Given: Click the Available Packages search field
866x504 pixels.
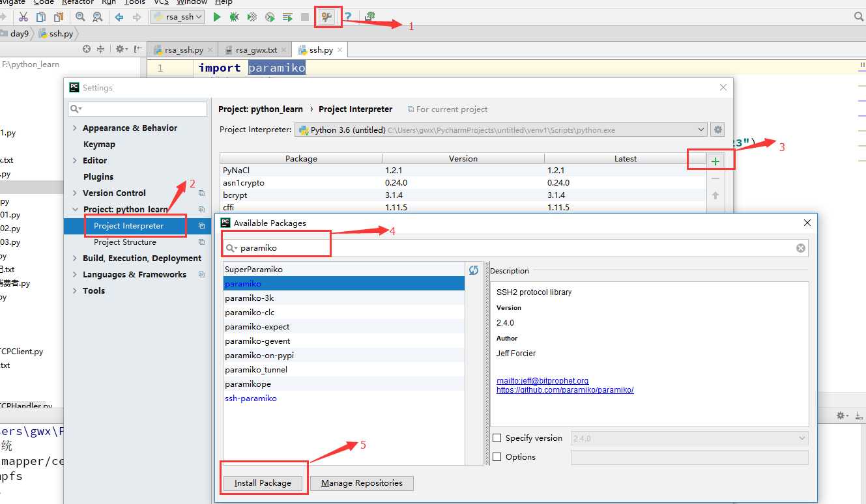Looking at the screenshot, I should (x=515, y=248).
